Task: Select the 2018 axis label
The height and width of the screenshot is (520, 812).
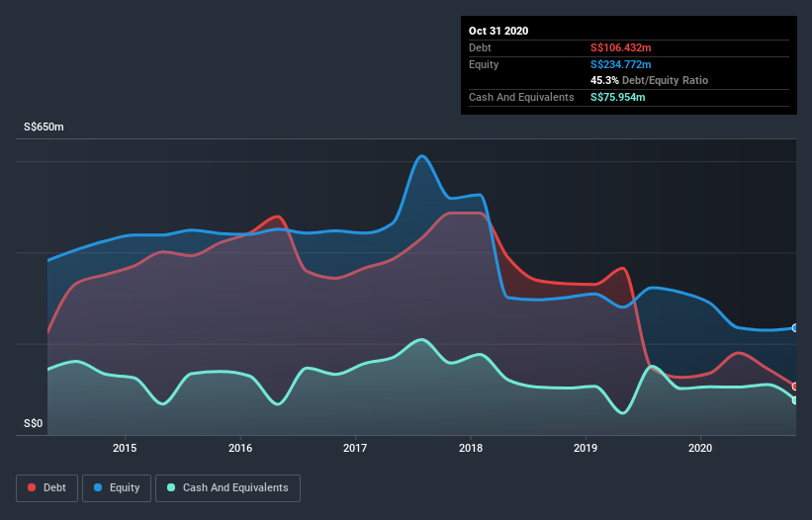Action: pos(471,448)
